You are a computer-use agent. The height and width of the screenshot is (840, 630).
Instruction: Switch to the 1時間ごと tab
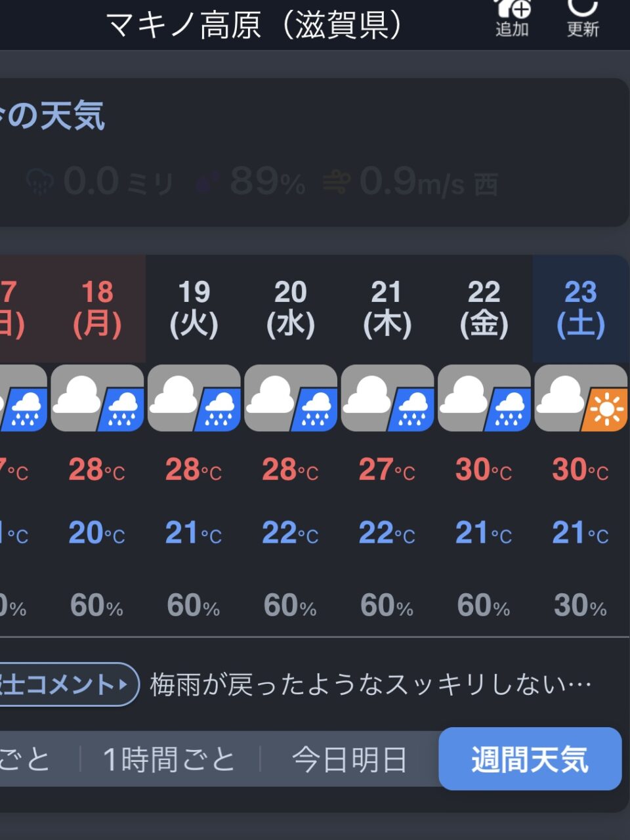pyautogui.click(x=169, y=759)
